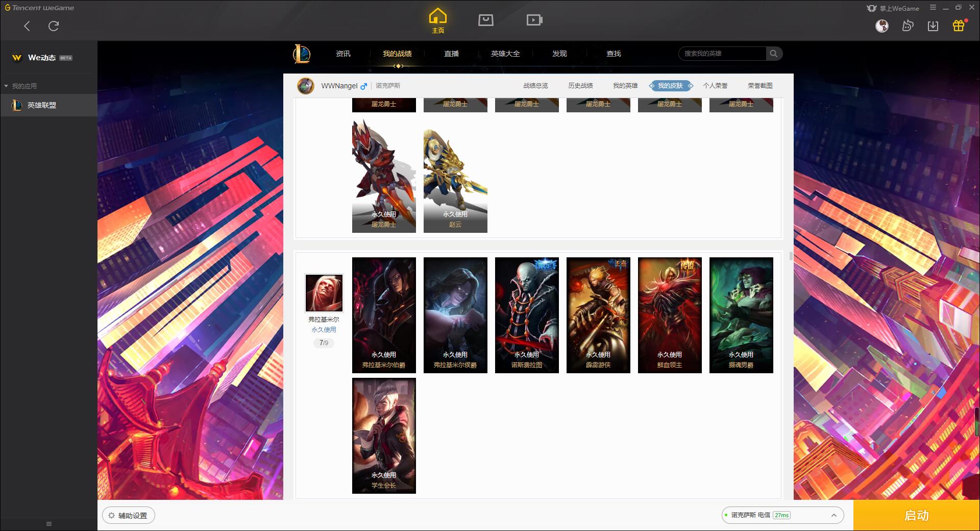Click the skin list vertical scrollbar

(x=791, y=256)
